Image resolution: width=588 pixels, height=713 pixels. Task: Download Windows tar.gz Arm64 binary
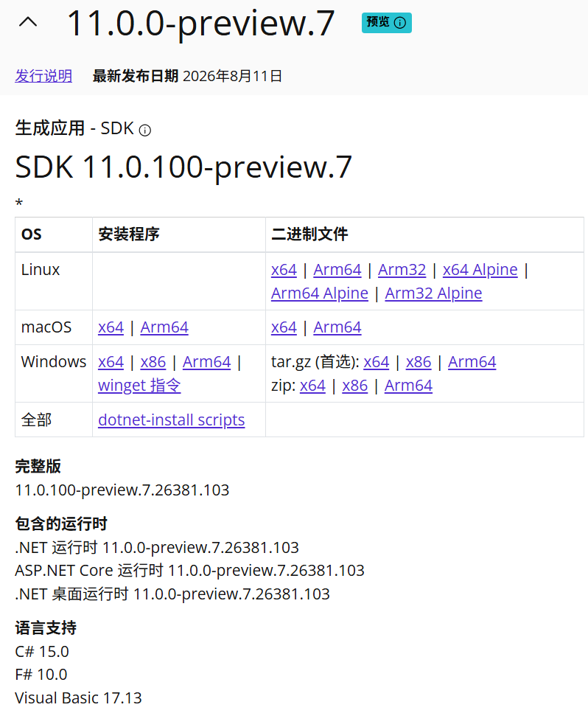pos(472,362)
